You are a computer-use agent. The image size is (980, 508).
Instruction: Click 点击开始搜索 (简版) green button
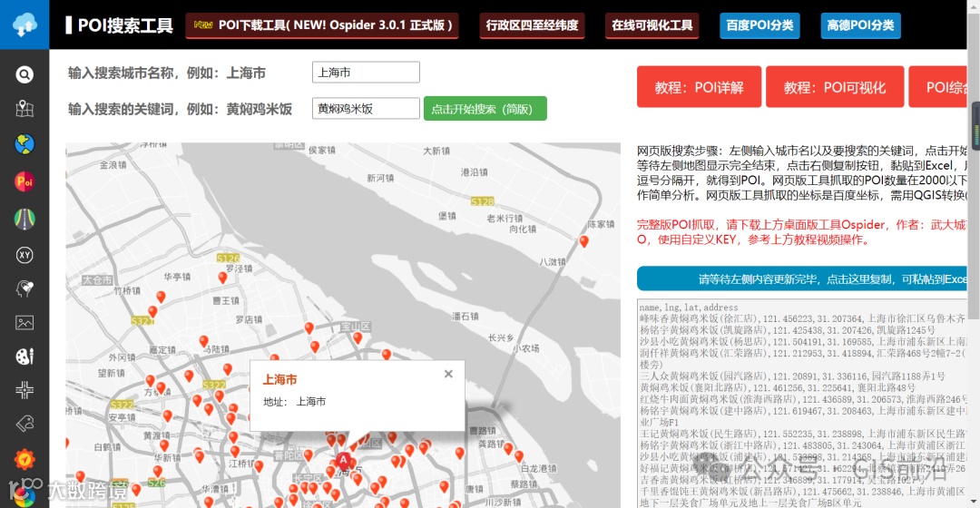pyautogui.click(x=485, y=108)
